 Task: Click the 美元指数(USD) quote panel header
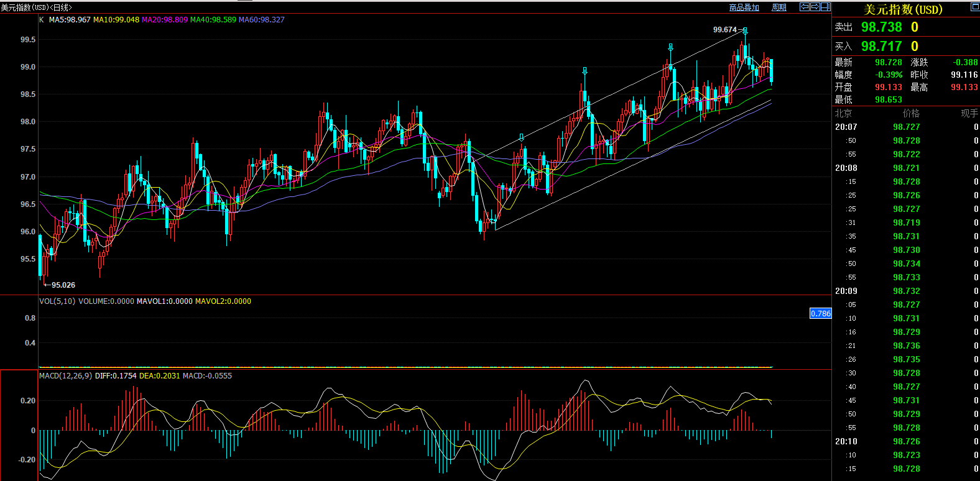pos(903,9)
